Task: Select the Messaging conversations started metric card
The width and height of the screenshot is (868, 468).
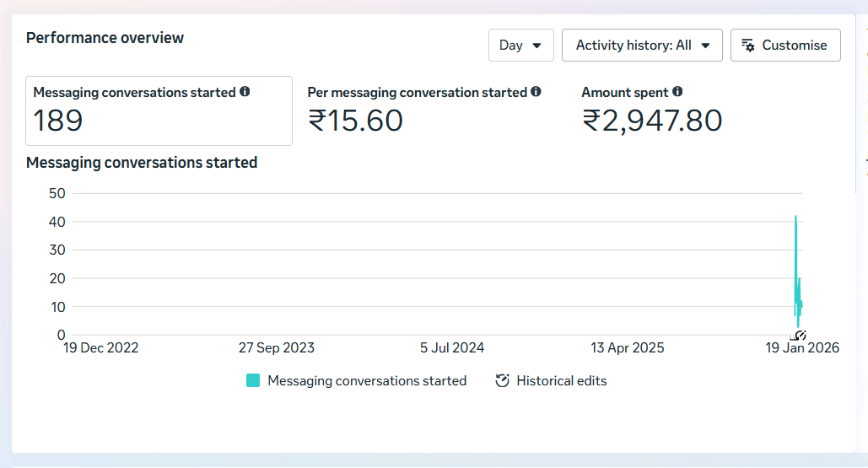Action: coord(159,111)
